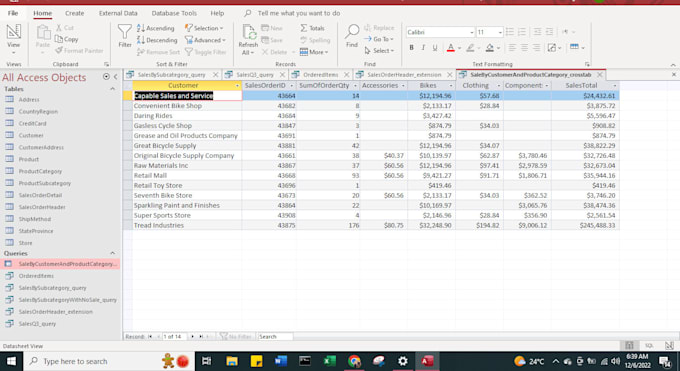Open Excel from the taskbar

pyautogui.click(x=330, y=361)
